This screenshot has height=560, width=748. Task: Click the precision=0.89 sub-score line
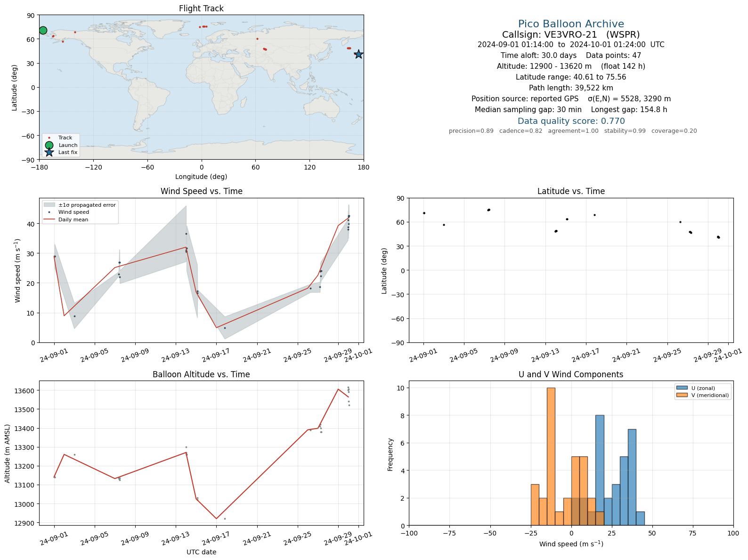click(x=573, y=131)
